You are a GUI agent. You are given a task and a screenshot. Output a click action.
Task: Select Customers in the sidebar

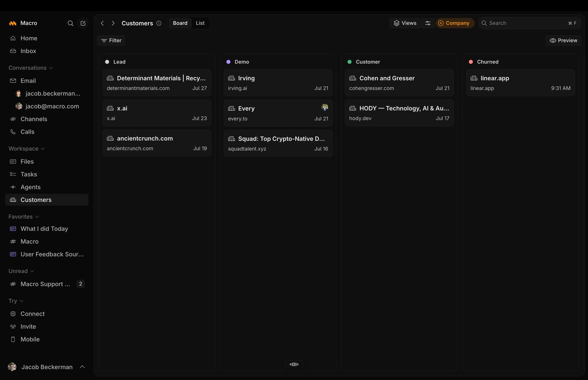click(47, 200)
